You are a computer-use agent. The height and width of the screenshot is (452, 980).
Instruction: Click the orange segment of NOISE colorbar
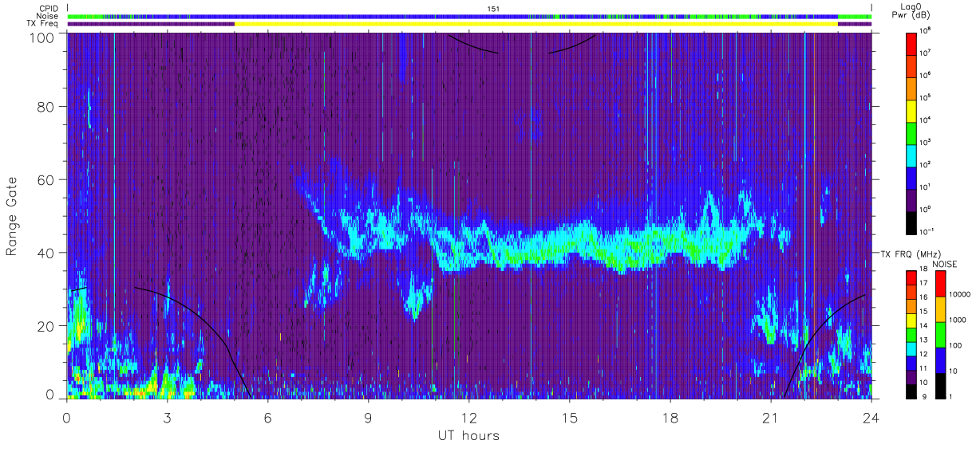tap(940, 309)
